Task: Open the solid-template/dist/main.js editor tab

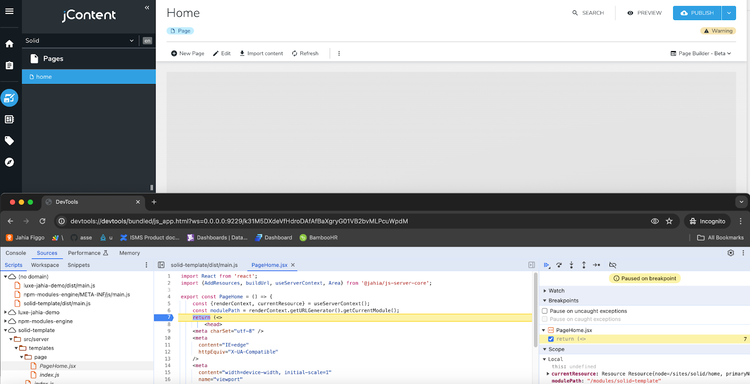Action: tap(204, 265)
